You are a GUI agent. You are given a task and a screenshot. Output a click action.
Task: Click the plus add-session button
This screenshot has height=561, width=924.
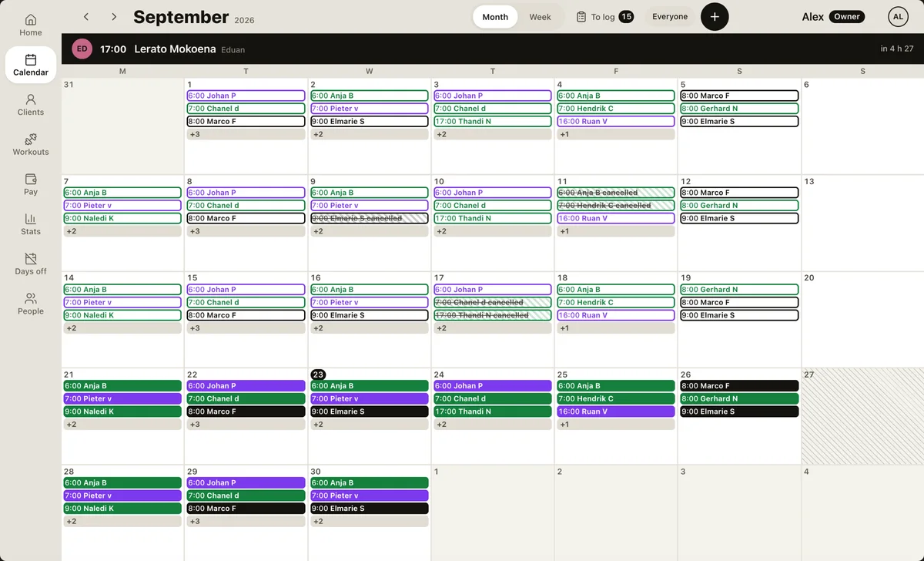pyautogui.click(x=715, y=16)
